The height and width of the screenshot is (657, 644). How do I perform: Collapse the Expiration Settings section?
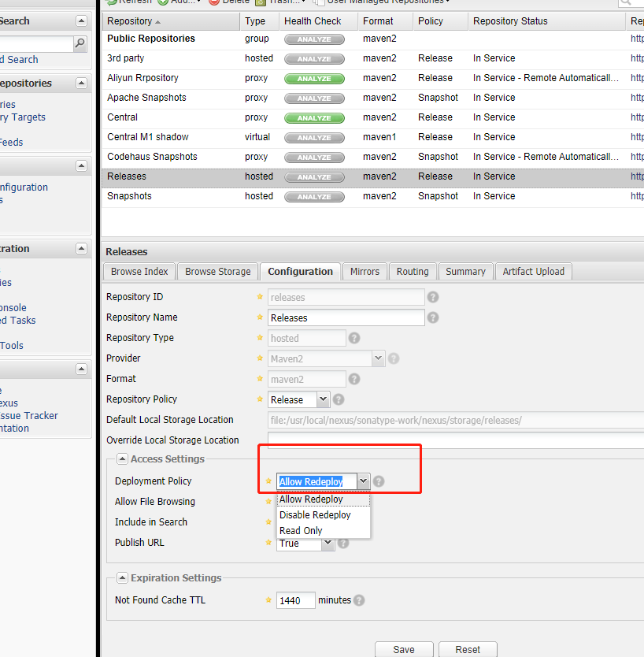point(122,578)
